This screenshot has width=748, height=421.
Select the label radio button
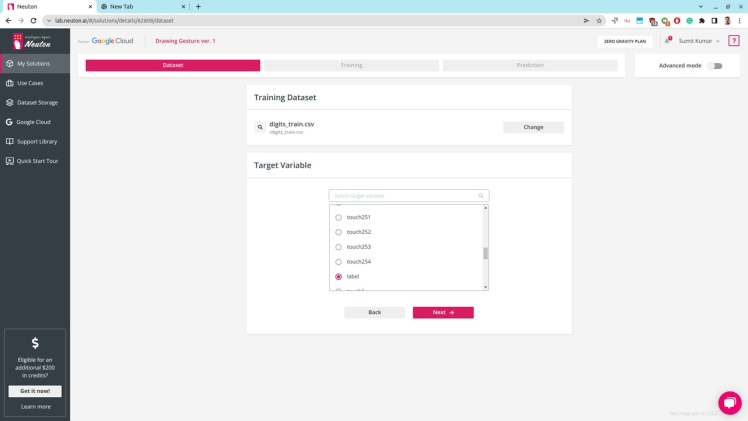(x=338, y=277)
